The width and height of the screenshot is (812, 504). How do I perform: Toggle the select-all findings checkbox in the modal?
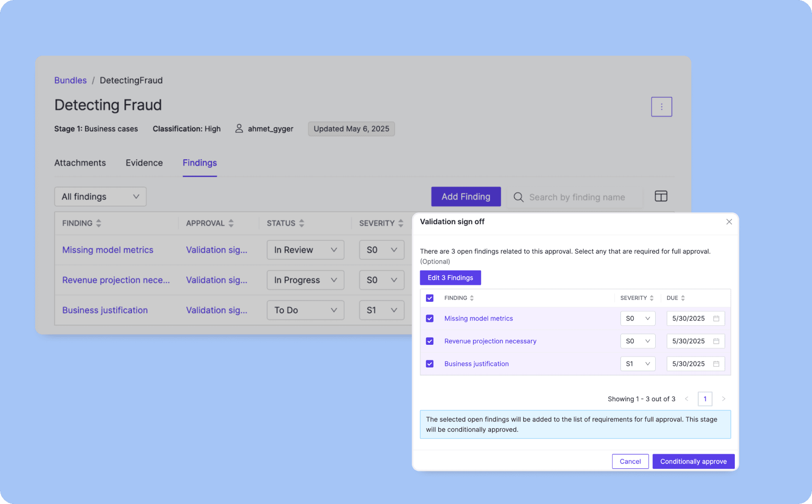click(x=429, y=297)
